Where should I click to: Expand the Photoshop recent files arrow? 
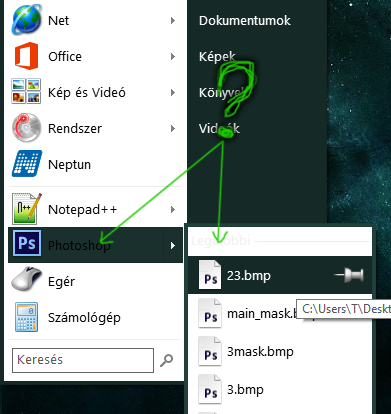[x=173, y=246]
